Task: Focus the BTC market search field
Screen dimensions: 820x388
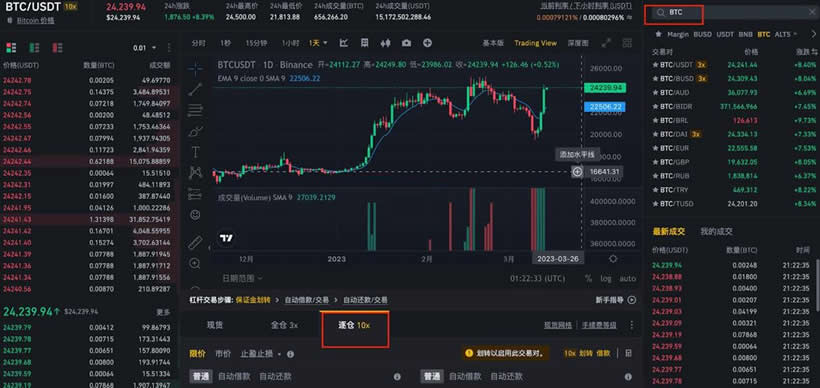Action: point(733,12)
